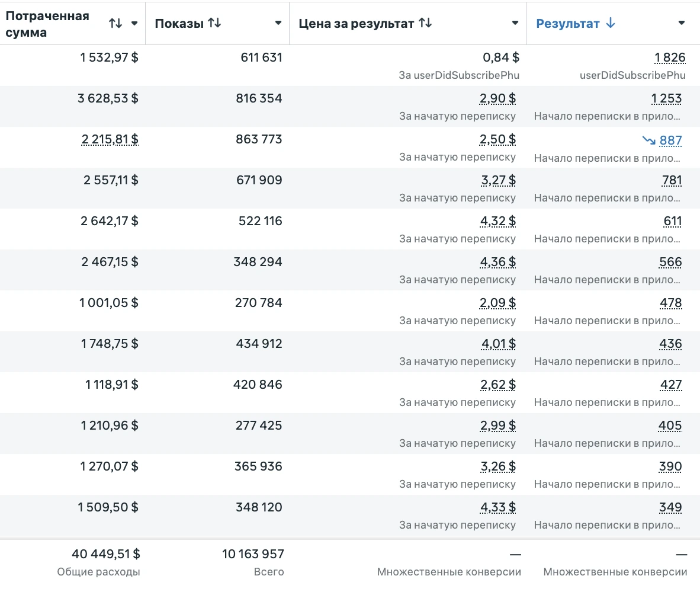Click the blue 887 result link

click(x=670, y=140)
